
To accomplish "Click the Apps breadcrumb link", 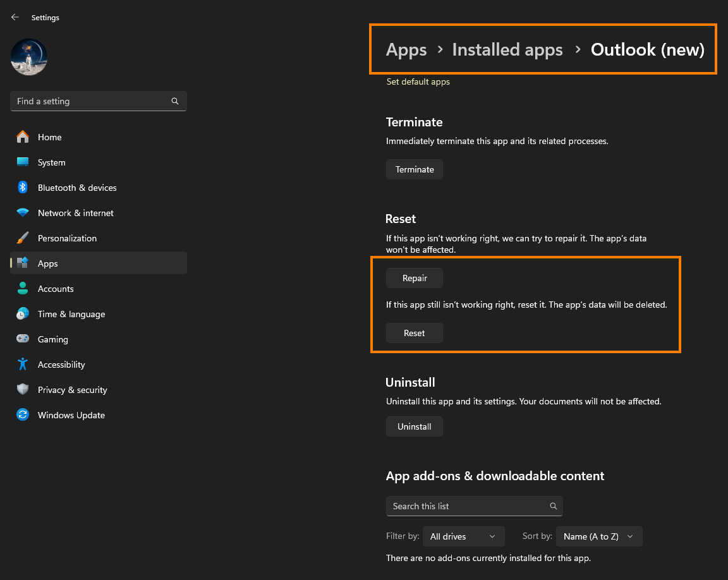I will coord(406,50).
